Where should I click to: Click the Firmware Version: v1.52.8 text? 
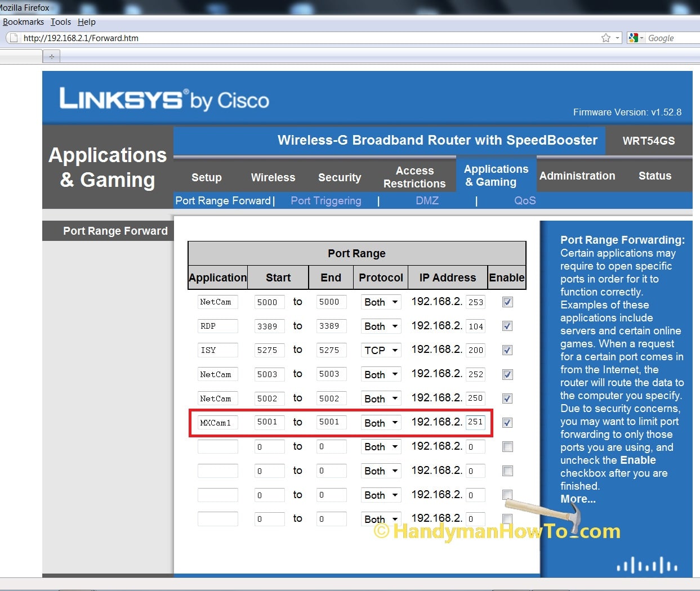(x=627, y=112)
